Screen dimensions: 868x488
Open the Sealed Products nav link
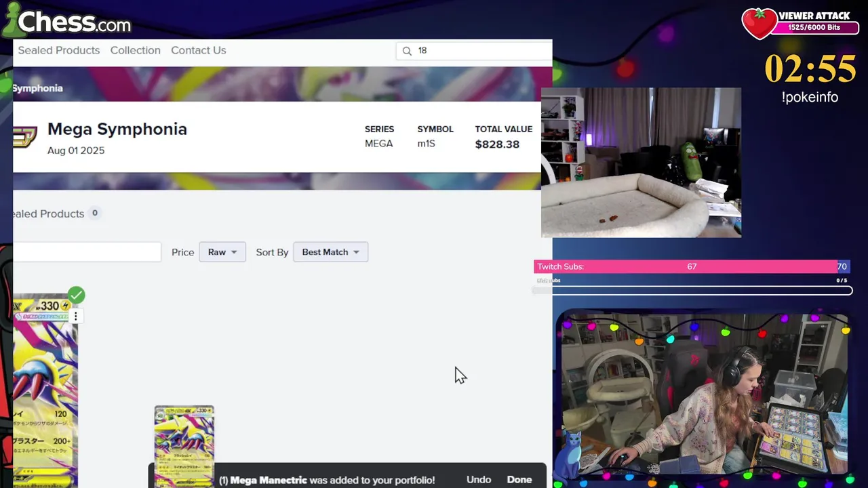click(x=59, y=50)
